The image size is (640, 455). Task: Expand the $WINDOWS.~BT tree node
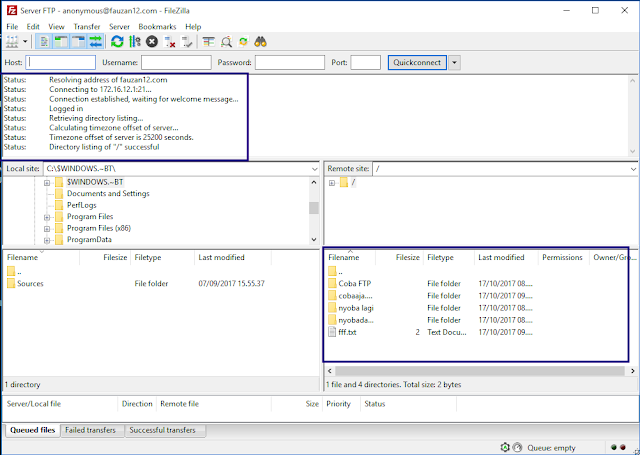coord(47,182)
